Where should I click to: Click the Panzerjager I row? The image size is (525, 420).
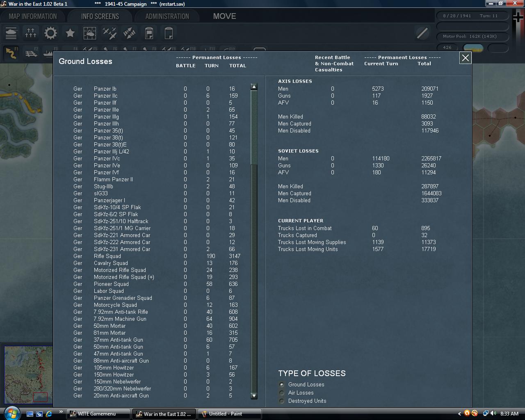[157, 200]
